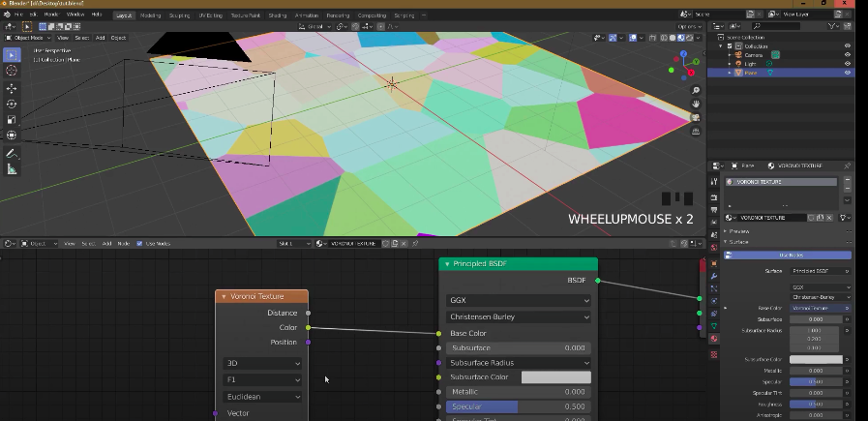The height and width of the screenshot is (421, 868).
Task: Click the Roughness slider in properties panel
Action: (x=816, y=405)
